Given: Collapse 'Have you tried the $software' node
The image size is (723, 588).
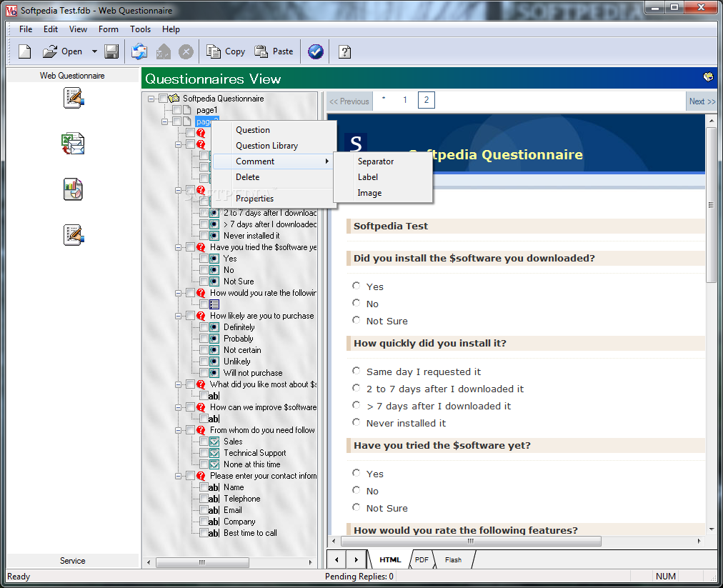Looking at the screenshot, I should pos(179,247).
